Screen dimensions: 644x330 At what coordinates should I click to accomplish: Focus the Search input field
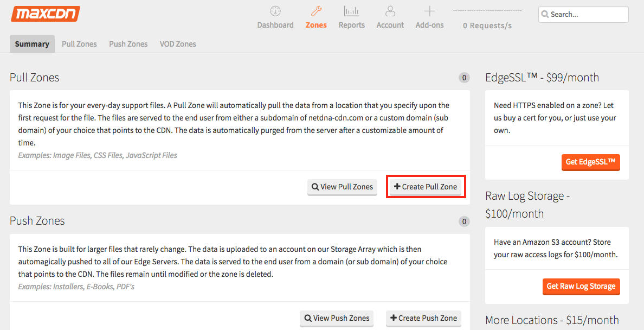(588, 15)
